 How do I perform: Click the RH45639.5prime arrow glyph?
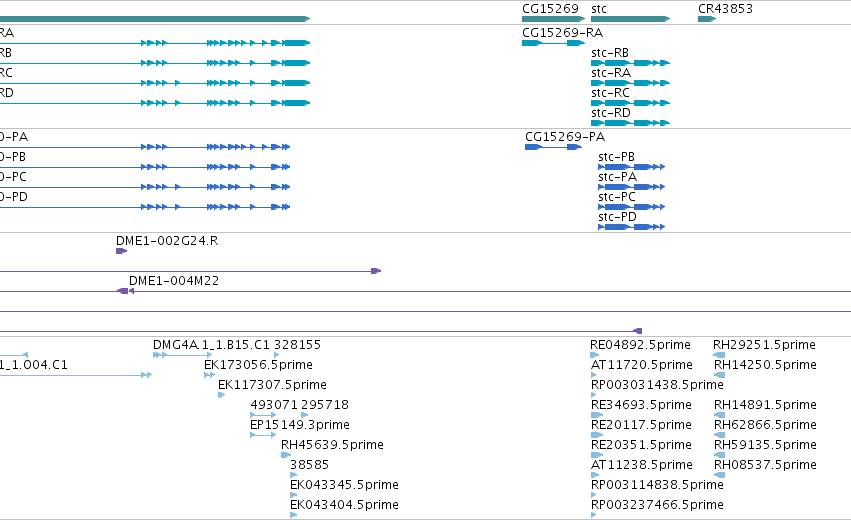pyautogui.click(x=286, y=455)
